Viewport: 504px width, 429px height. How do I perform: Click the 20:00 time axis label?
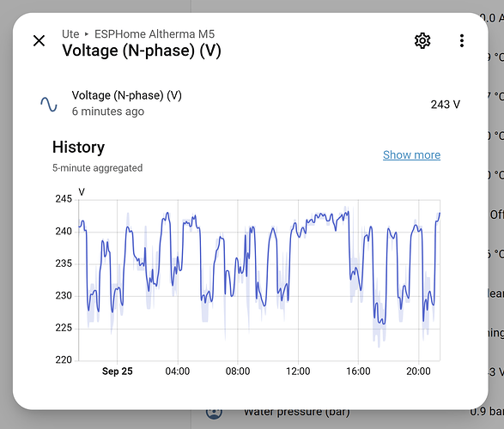tap(418, 372)
